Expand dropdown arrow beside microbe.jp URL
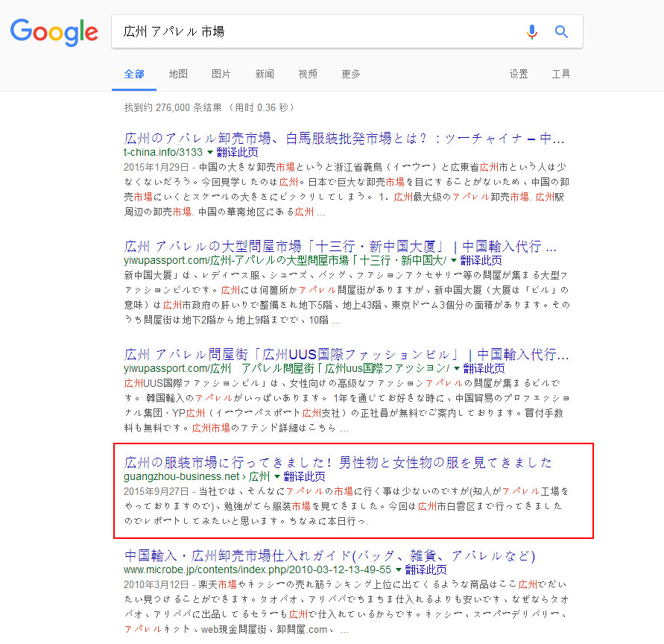 [399, 569]
